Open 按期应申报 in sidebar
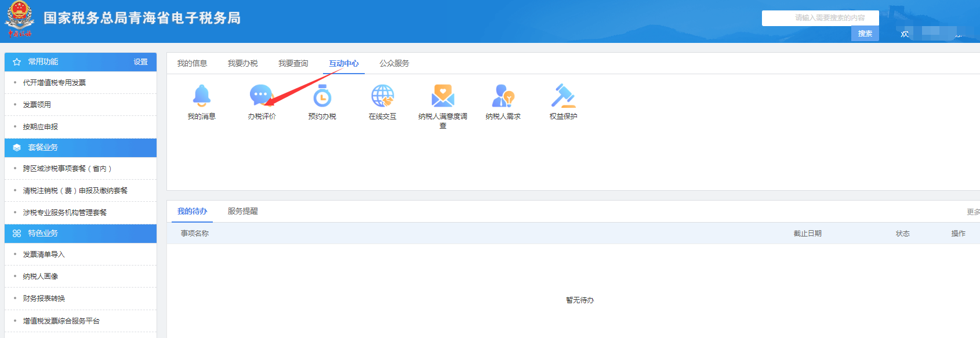980x338 pixels. point(41,127)
